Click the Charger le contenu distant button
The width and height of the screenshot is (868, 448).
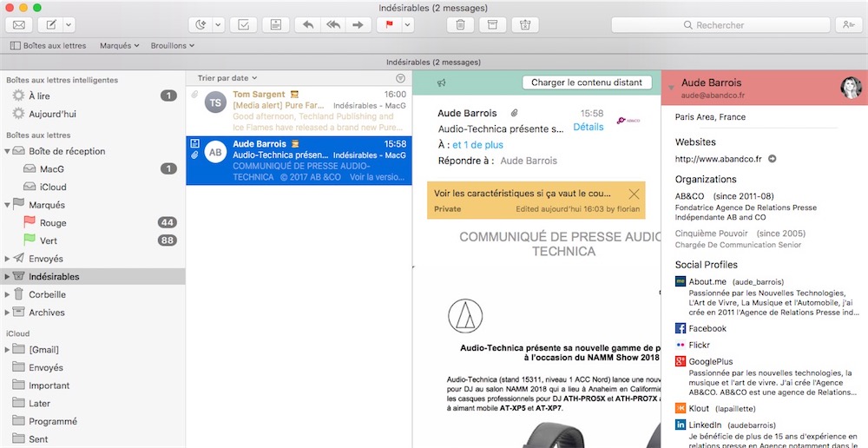tap(587, 82)
